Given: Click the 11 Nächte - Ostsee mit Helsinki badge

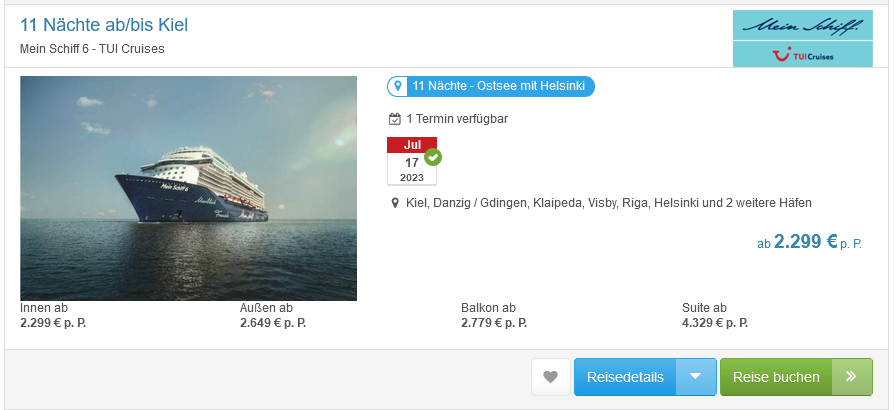Looking at the screenshot, I should click(x=491, y=86).
